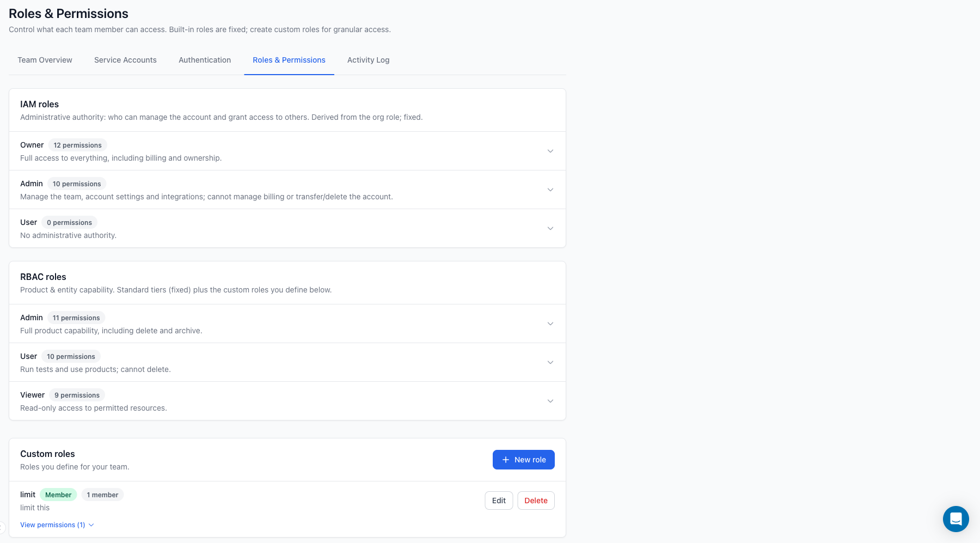Click the 1 member badge
The width and height of the screenshot is (980, 543).
(x=102, y=495)
